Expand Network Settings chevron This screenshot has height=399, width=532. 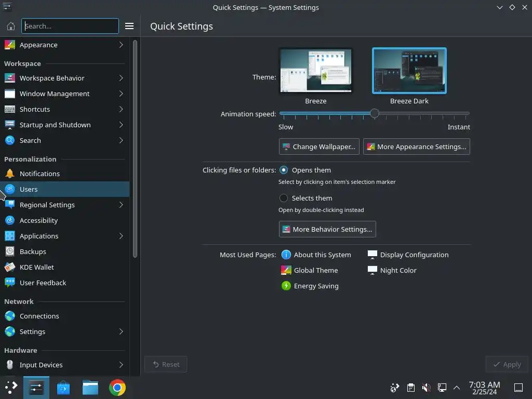coord(121,332)
